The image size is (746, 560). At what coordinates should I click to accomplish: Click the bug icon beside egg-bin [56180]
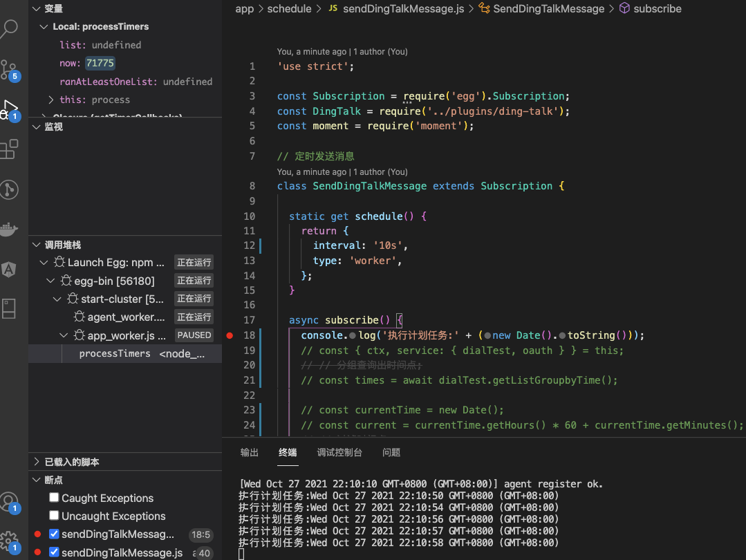tap(66, 281)
